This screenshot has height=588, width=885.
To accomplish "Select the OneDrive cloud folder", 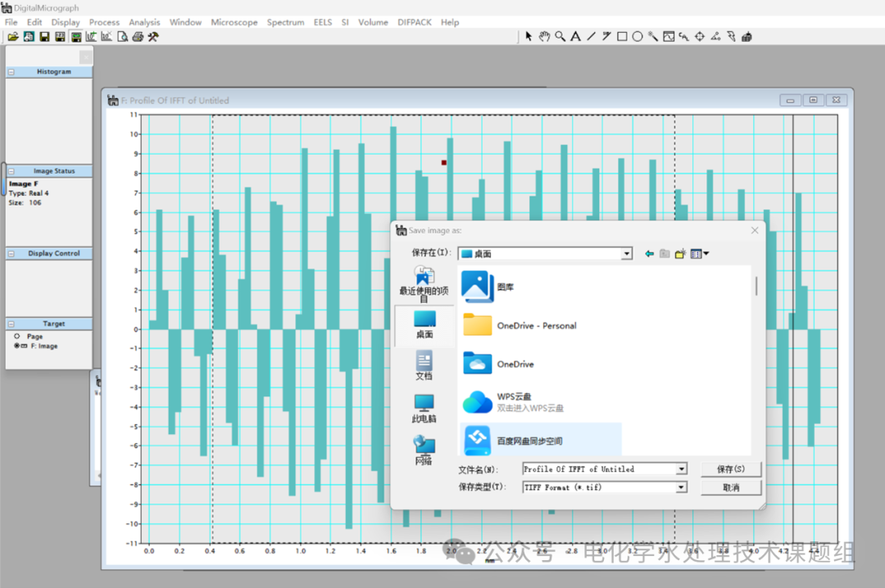I will (498, 364).
